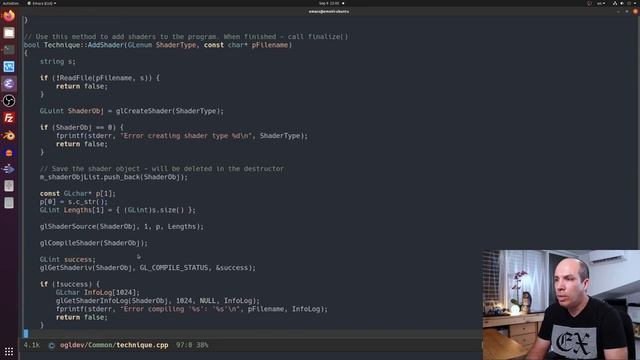
Task: Open the blue system monitor dock icon
Action: pos(9,67)
